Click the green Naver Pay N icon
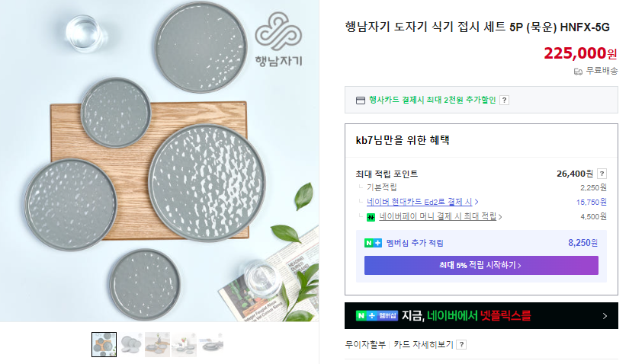Image resolution: width=629 pixels, height=364 pixels. (371, 217)
